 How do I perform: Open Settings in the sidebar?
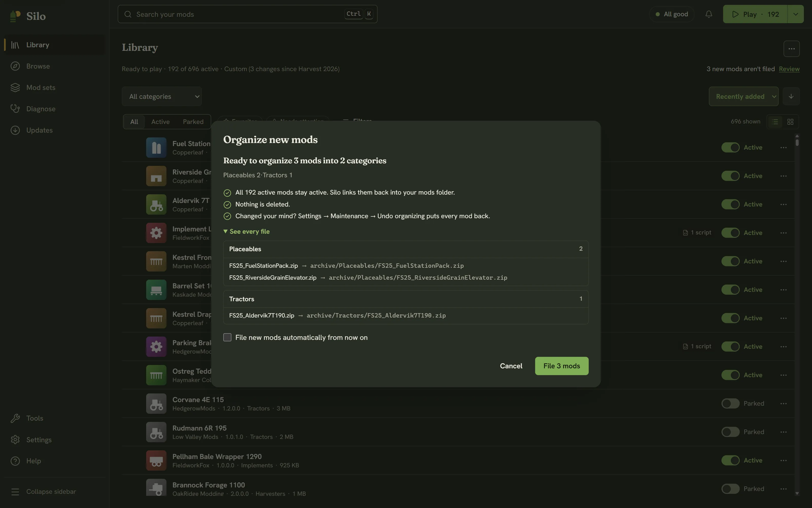[x=54, y=440]
